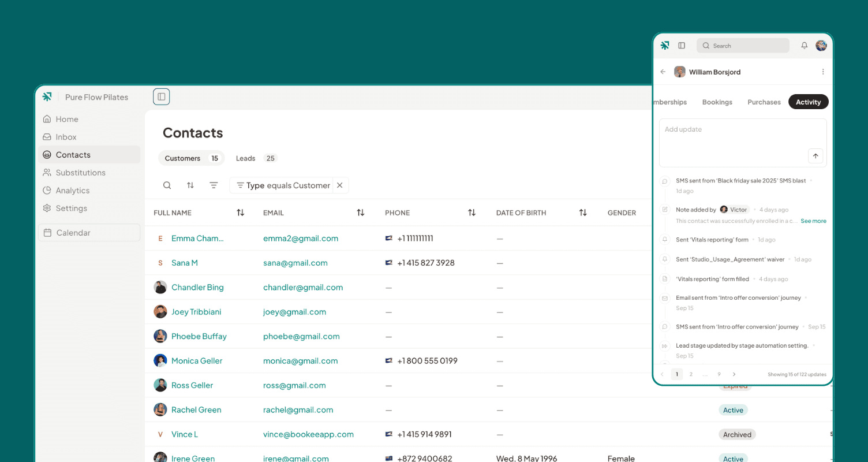Click the Search field in mobile panel
Screen dimensions: 868x462
(x=743, y=46)
